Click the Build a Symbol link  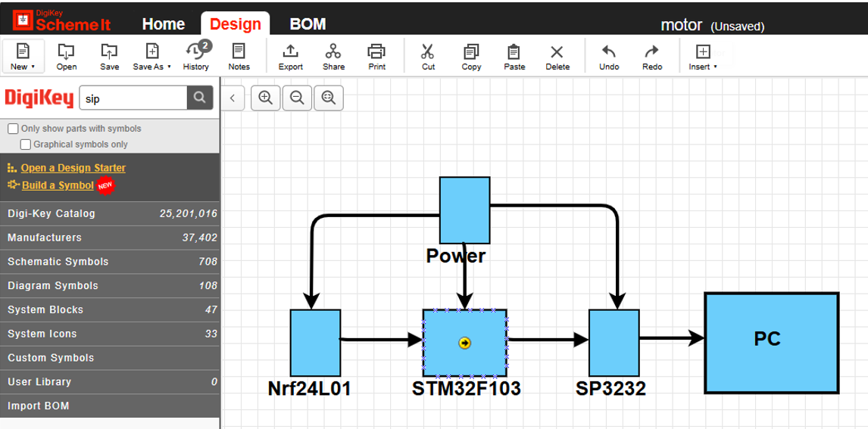click(58, 185)
